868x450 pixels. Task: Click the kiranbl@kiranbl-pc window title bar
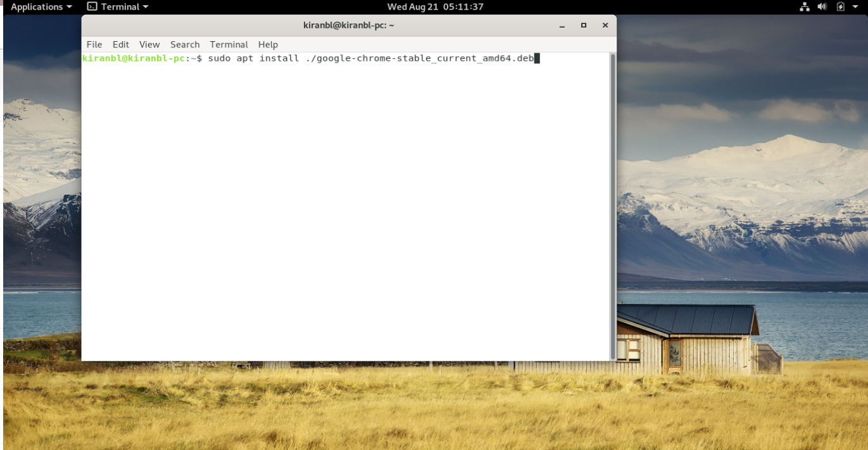(x=348, y=25)
